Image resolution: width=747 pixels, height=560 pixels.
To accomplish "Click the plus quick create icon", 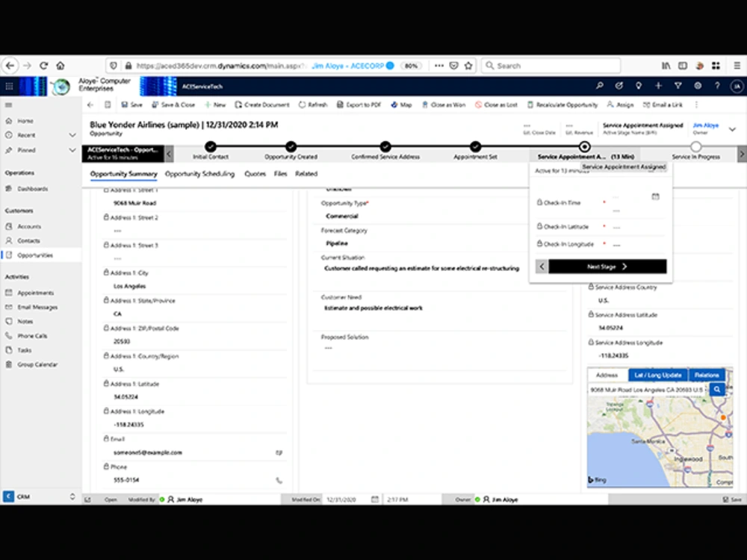I will pyautogui.click(x=658, y=86).
